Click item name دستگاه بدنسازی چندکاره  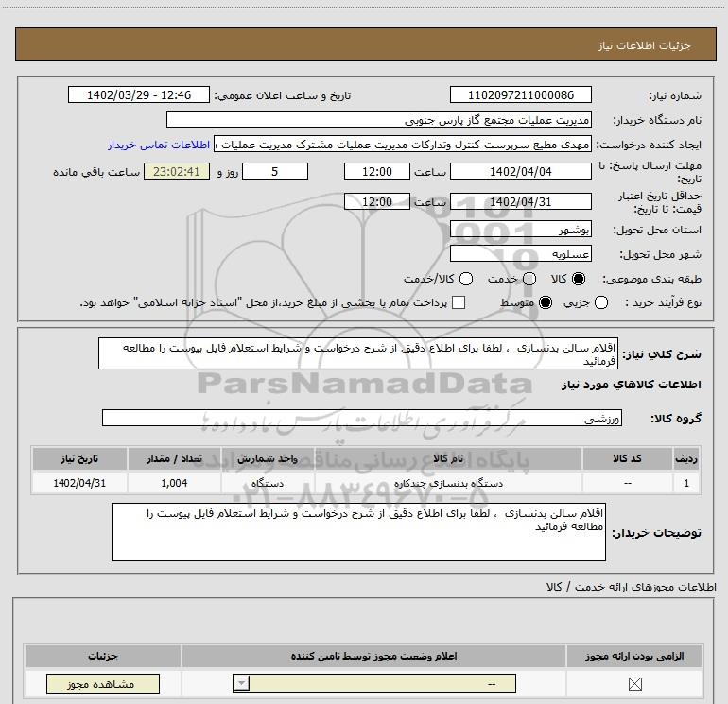tap(448, 483)
